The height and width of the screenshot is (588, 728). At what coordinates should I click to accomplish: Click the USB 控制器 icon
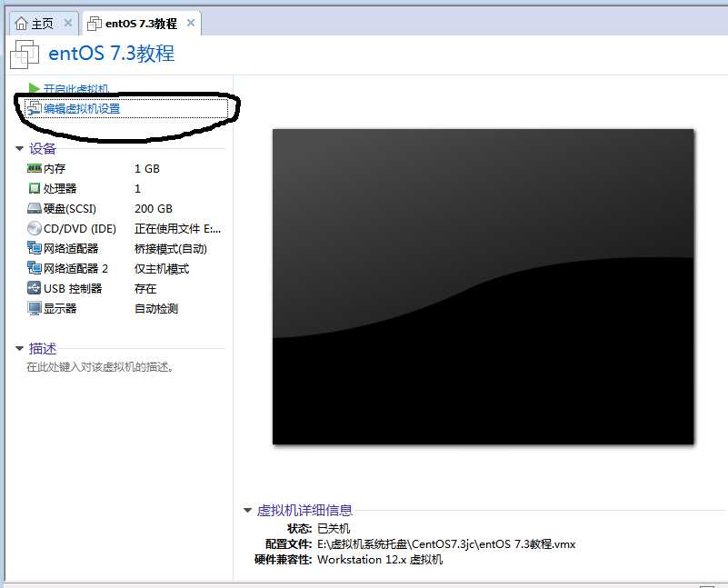coord(35,288)
